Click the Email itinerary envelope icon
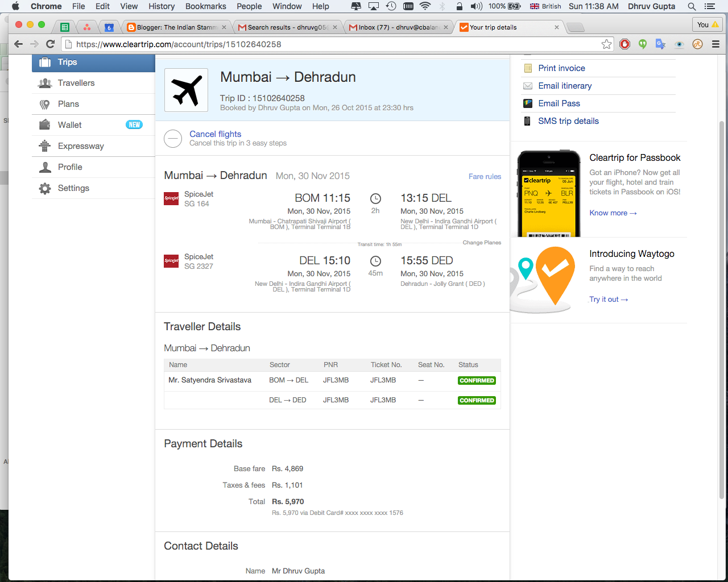This screenshot has width=728, height=582. click(528, 86)
